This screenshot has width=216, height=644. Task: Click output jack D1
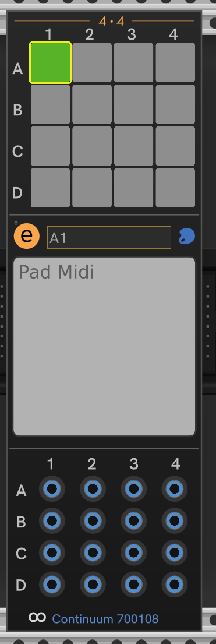[52, 584]
